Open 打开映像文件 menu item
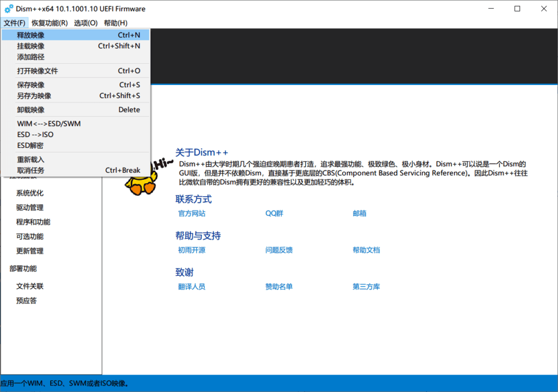Screen dimensions: 558x392 click(x=75, y=71)
